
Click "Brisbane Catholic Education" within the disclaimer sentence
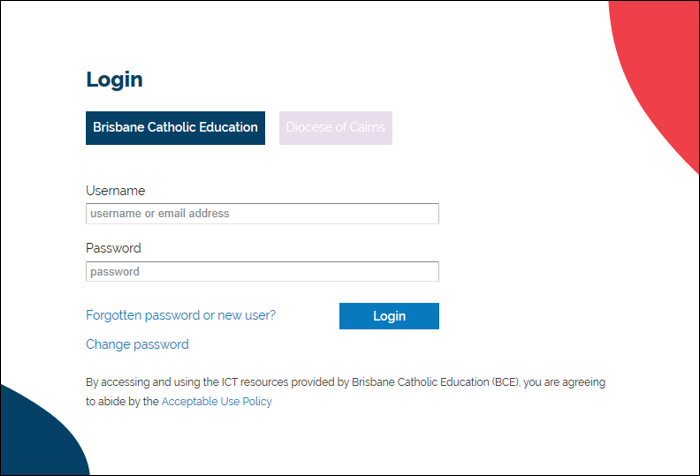420,382
